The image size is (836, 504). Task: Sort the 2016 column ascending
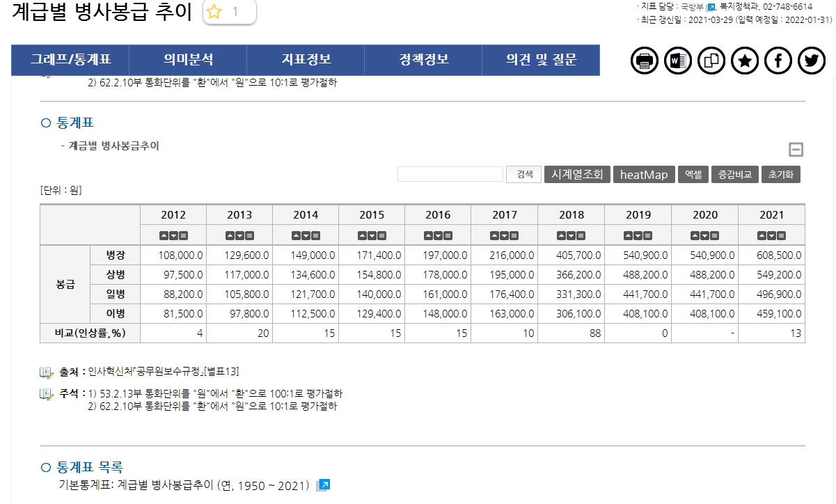click(429, 236)
